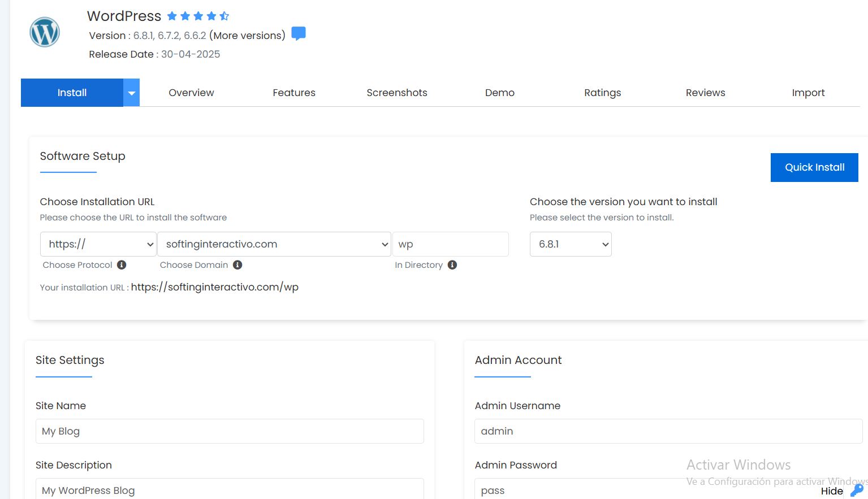Viewport: 868px width, 499px height.
Task: Click the info icon beside Choose Protocol
Action: pos(122,265)
